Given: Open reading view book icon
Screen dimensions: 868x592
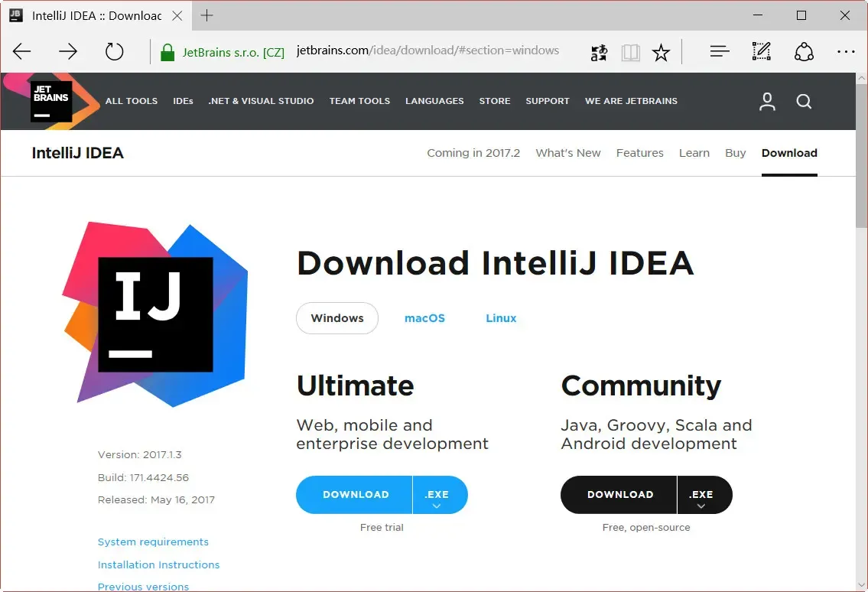Looking at the screenshot, I should click(630, 53).
